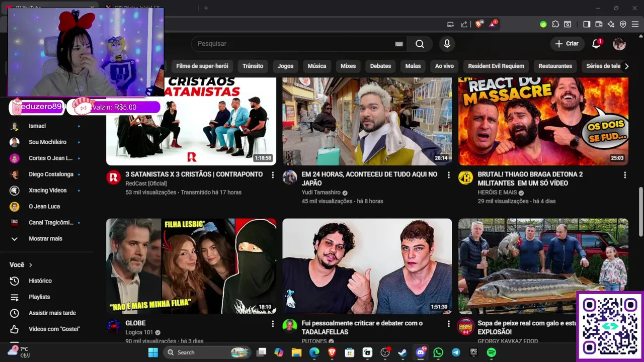644x362 pixels.
Task: Open a new browser tab with plus
Action: (x=206, y=8)
